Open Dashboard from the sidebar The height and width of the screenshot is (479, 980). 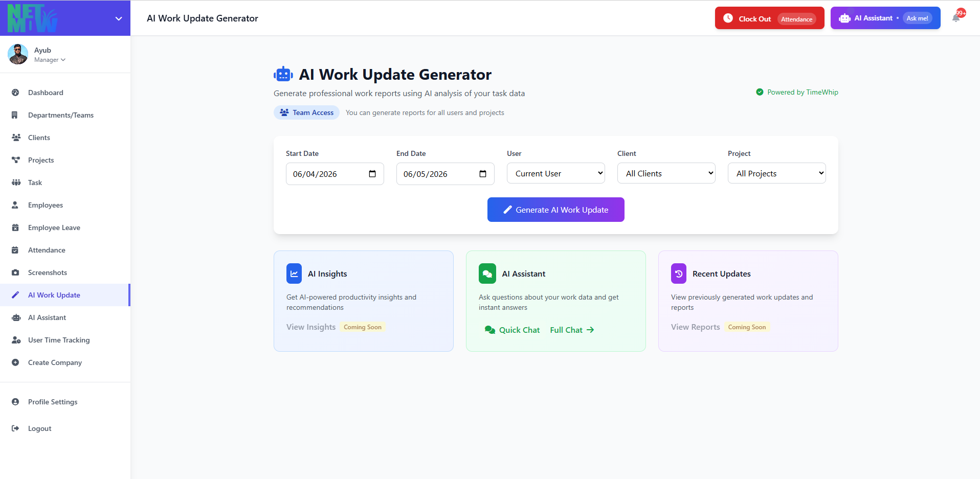tap(65, 93)
